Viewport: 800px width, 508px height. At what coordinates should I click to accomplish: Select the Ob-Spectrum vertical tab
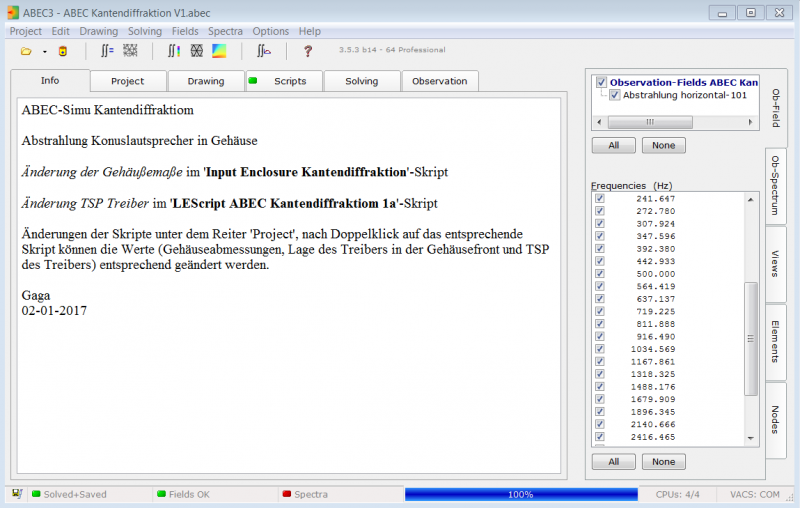pyautogui.click(x=775, y=186)
